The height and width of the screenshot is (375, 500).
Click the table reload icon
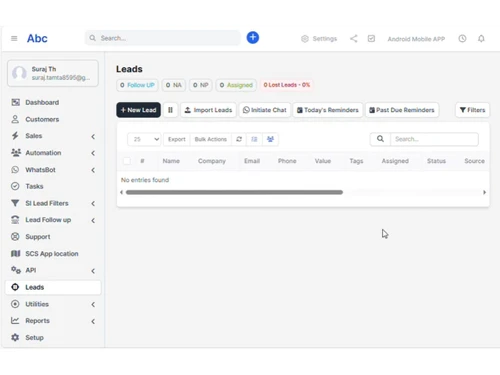[x=239, y=139]
